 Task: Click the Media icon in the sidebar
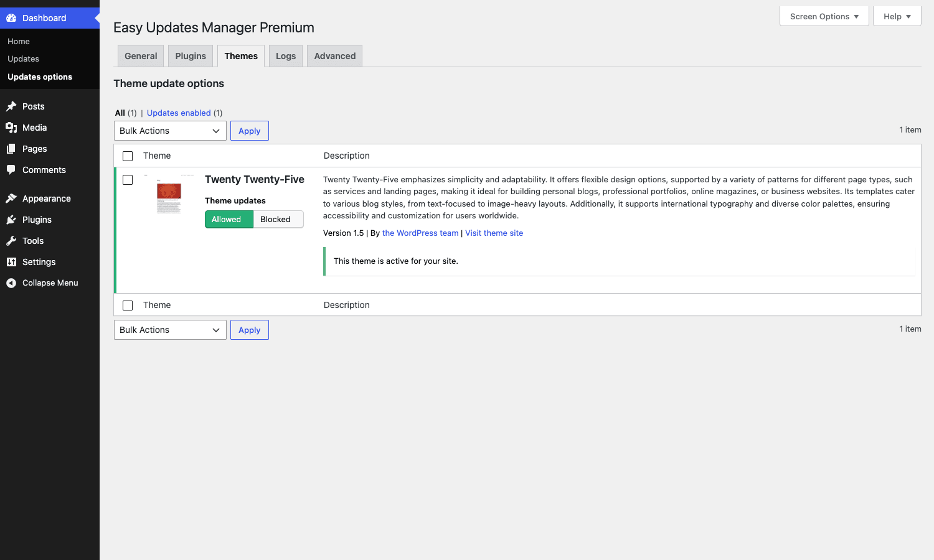11,128
